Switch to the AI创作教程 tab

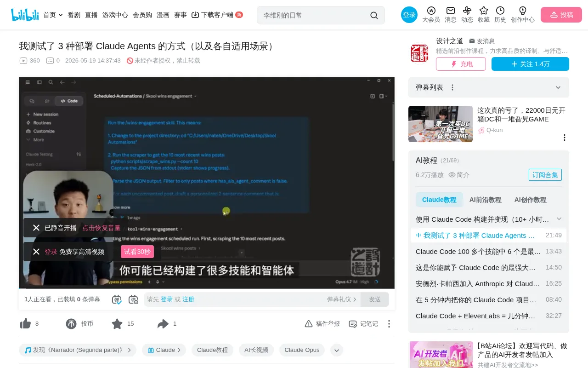pos(531,200)
